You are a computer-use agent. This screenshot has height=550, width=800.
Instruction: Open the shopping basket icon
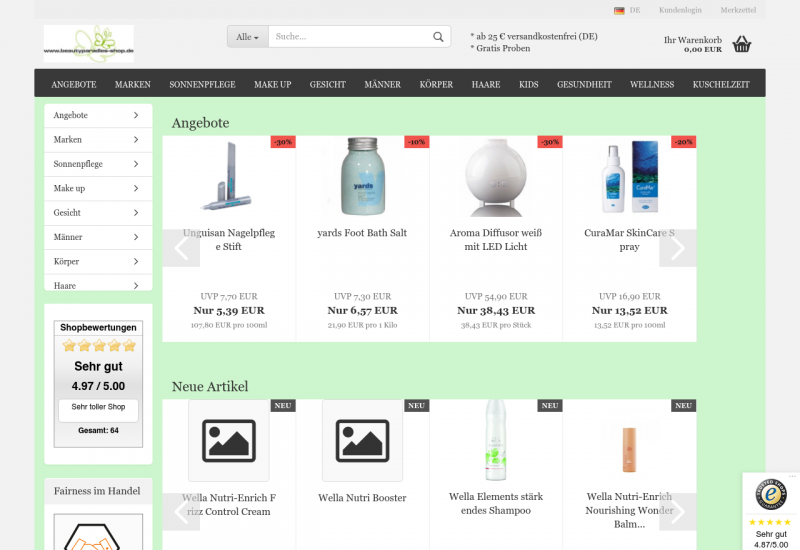(741, 44)
